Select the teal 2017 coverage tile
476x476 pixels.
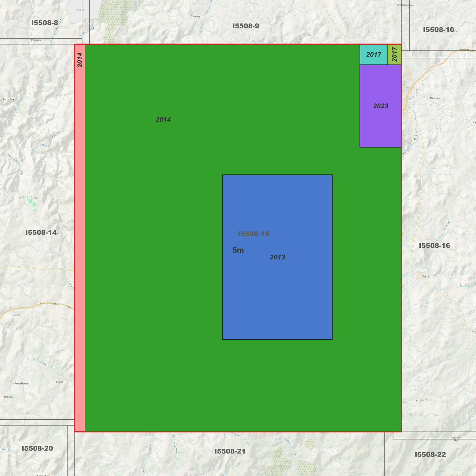tap(374, 55)
